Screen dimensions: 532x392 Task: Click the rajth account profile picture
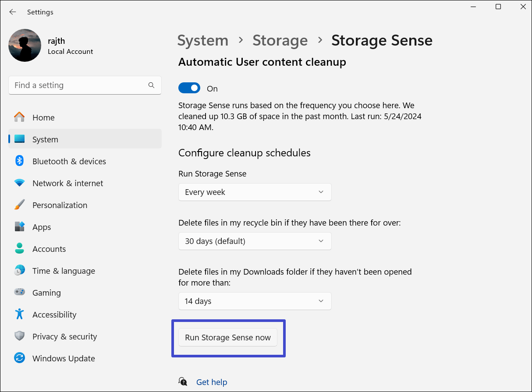pyautogui.click(x=25, y=45)
